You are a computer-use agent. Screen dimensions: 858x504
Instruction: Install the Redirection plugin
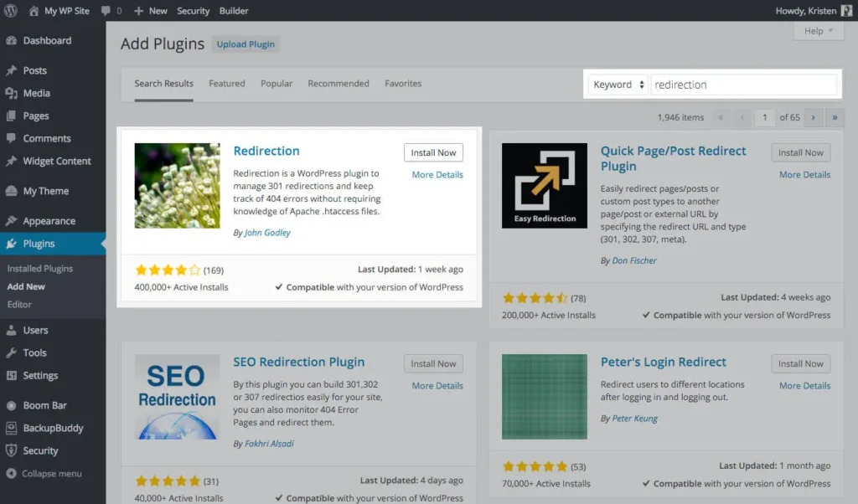[x=433, y=152]
